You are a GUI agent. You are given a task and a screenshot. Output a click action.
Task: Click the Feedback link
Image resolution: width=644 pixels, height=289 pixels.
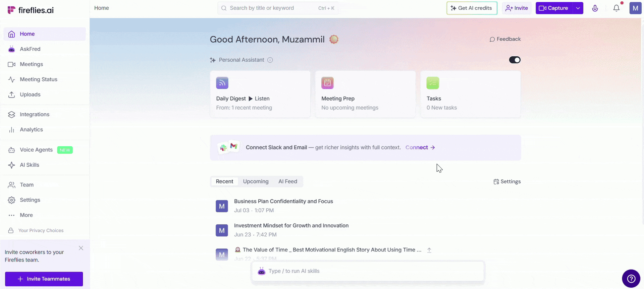505,39
